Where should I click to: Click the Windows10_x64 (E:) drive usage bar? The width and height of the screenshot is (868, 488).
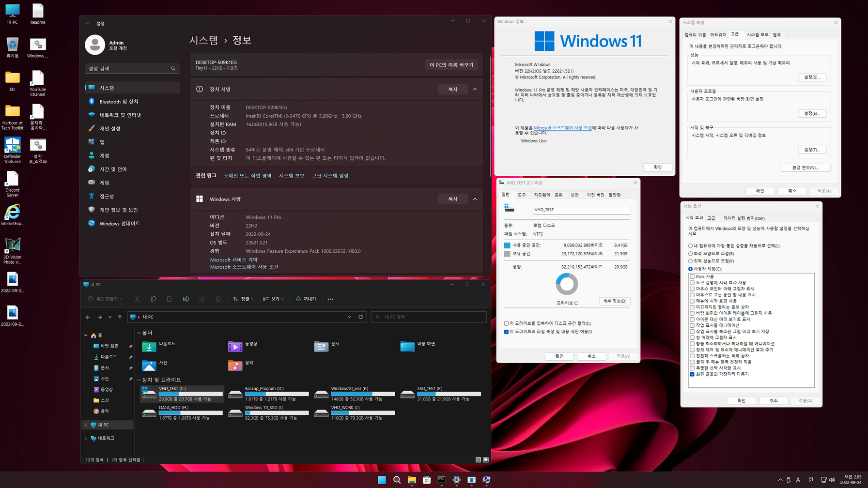(363, 394)
